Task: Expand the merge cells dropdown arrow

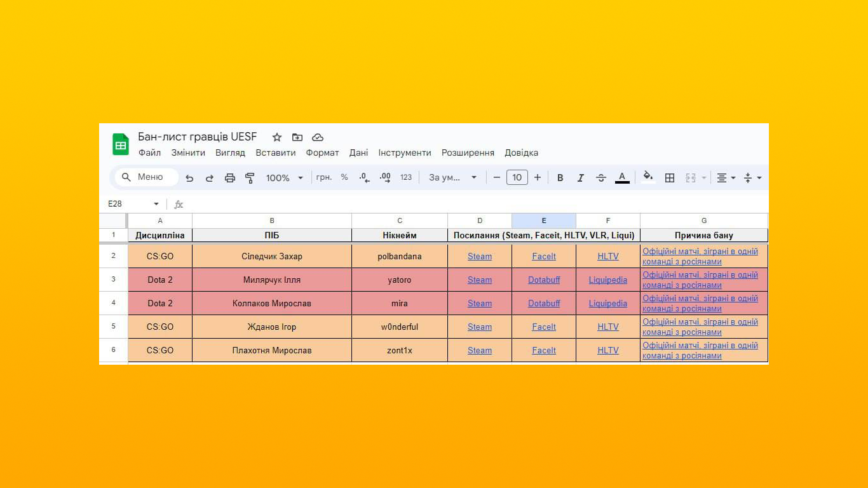Action: (x=704, y=178)
